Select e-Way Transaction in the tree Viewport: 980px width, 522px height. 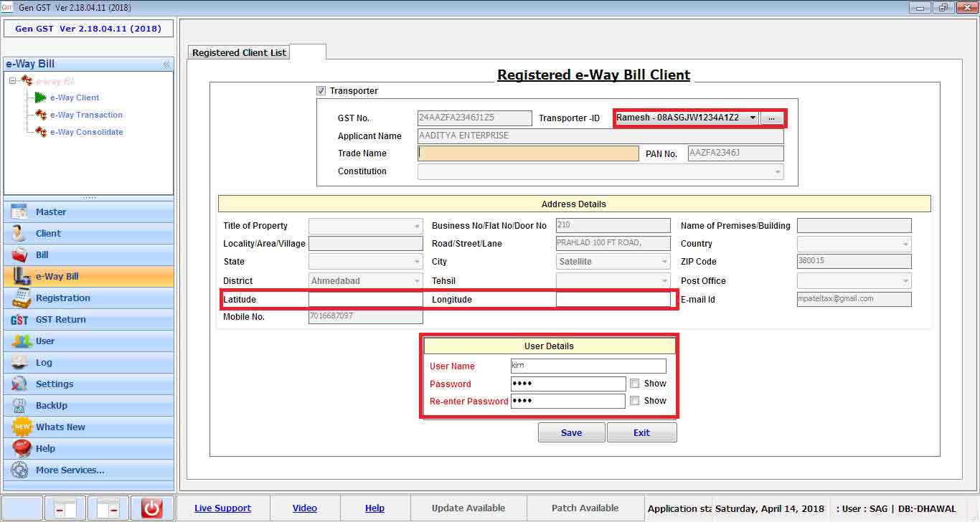click(x=86, y=115)
